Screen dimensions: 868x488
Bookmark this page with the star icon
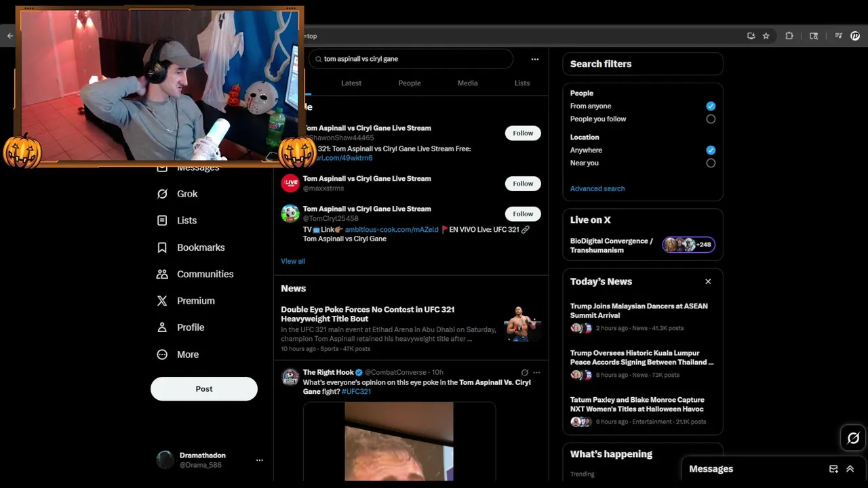[766, 36]
